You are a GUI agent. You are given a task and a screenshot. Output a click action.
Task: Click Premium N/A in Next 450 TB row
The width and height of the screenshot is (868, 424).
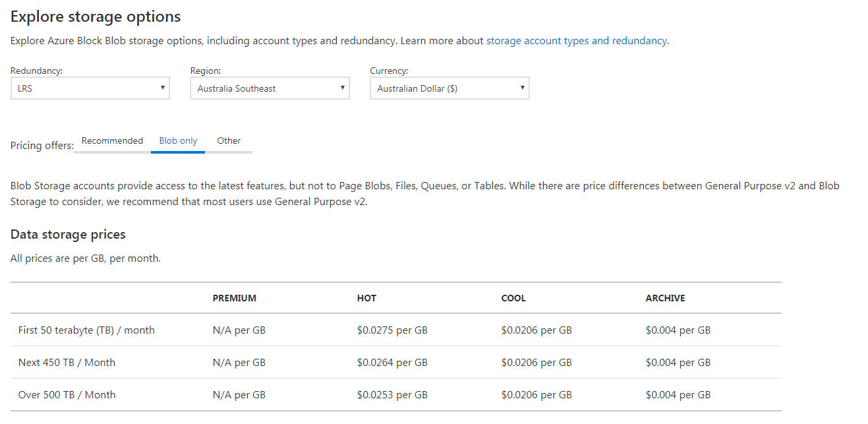coord(239,363)
